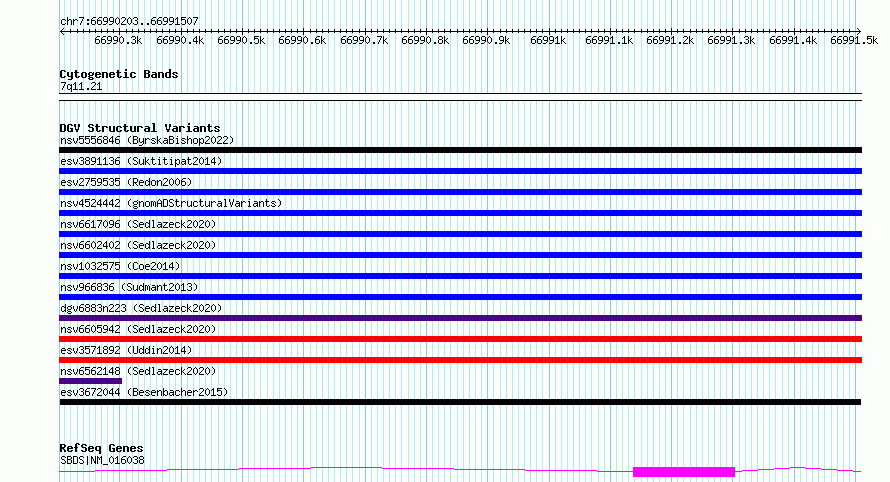
Task: Open nsv6562148 (Sedlazeck2020) variant label
Action: click(138, 371)
